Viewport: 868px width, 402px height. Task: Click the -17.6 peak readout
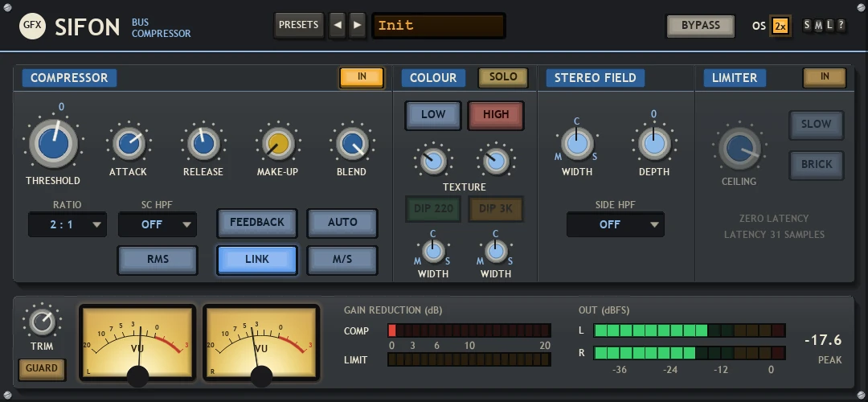coord(823,339)
